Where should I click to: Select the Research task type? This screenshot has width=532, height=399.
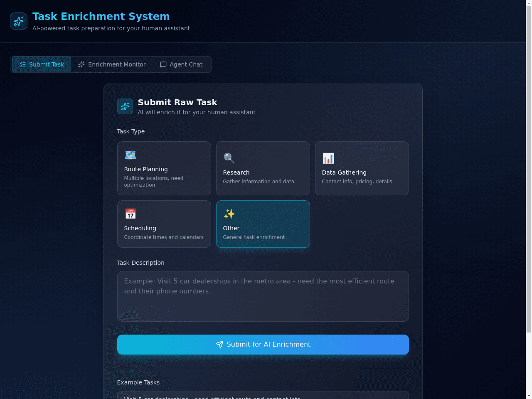(263, 168)
